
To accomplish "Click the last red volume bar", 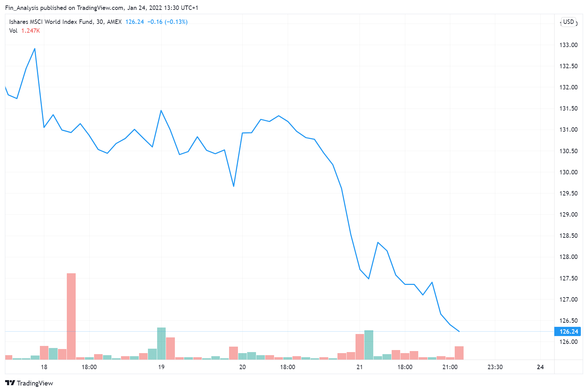I will click(459, 353).
